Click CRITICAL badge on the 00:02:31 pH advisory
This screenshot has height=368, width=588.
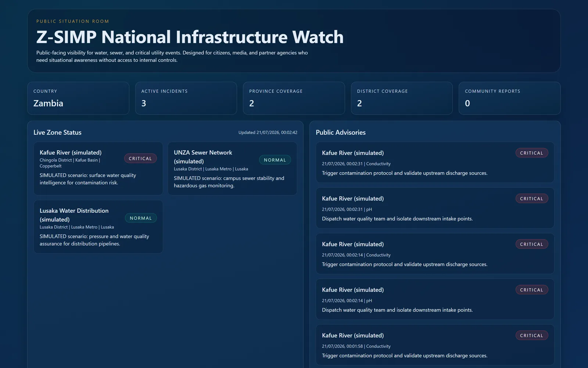pos(532,199)
